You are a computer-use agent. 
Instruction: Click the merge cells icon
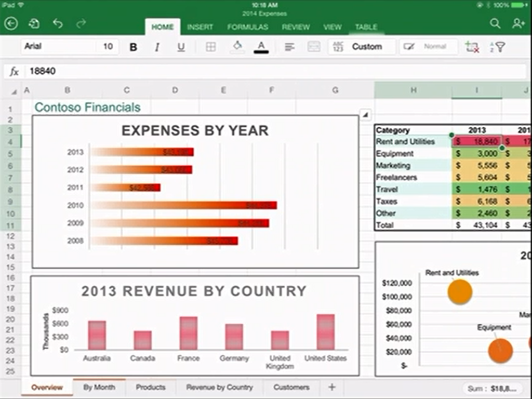[x=313, y=47]
